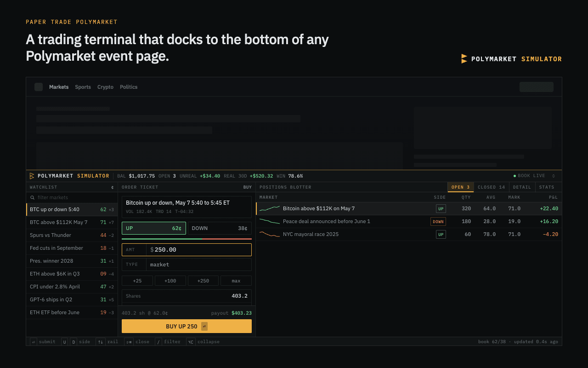Open the Stats tab
The width and height of the screenshot is (588, 368).
pos(547,187)
